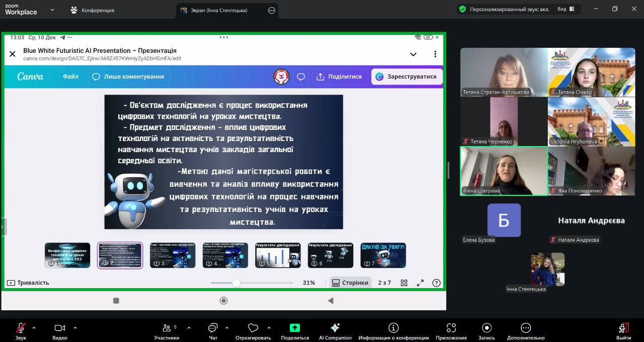
Task: Expand video options arrow next to Видео
Action: tap(75, 328)
